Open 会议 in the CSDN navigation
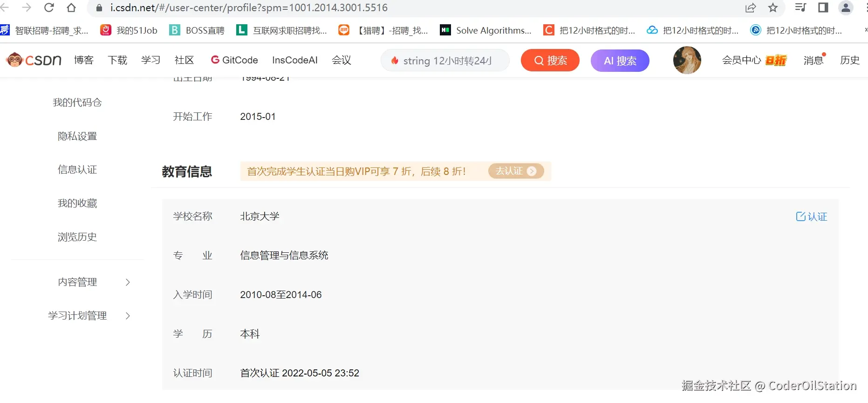This screenshot has width=868, height=403. click(342, 60)
